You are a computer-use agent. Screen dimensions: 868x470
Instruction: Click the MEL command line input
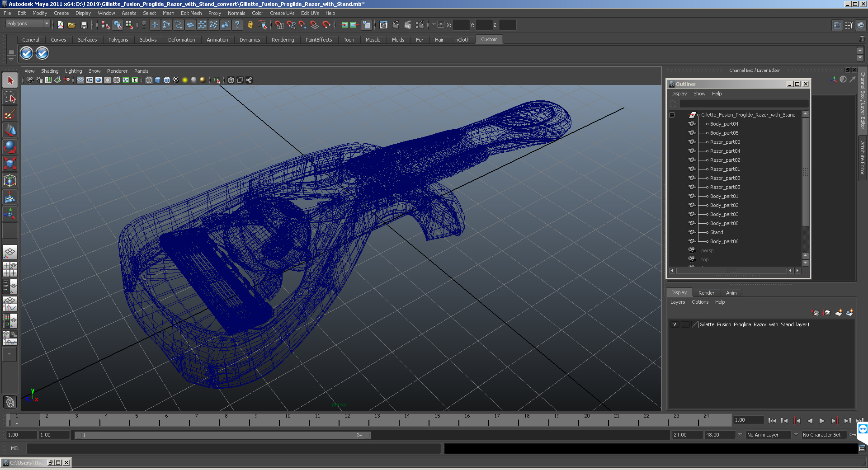(234, 448)
